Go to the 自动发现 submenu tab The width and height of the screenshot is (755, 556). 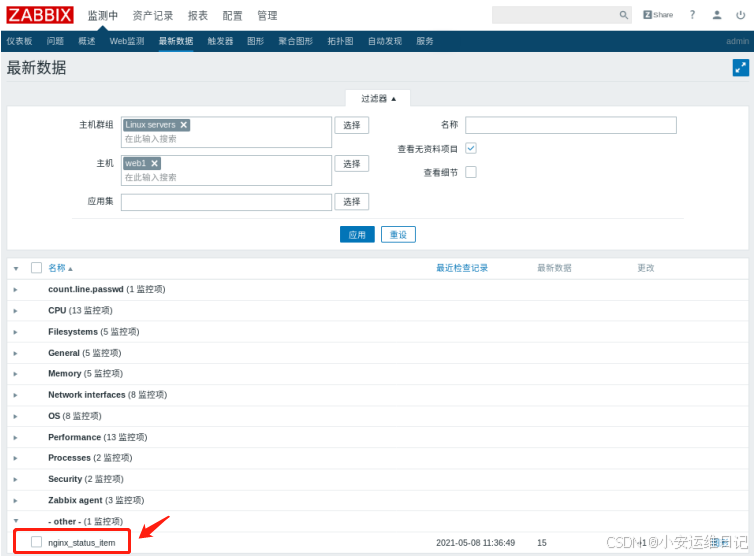(385, 41)
